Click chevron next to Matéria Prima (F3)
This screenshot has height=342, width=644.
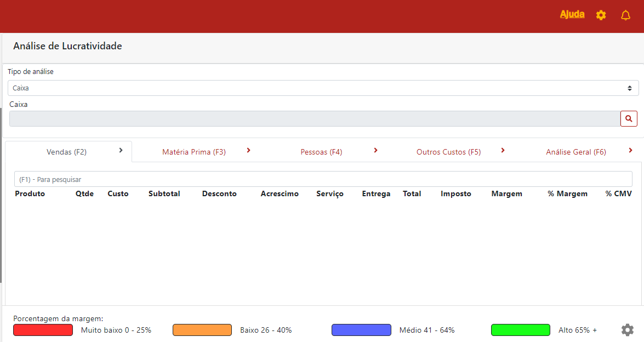[x=248, y=151]
